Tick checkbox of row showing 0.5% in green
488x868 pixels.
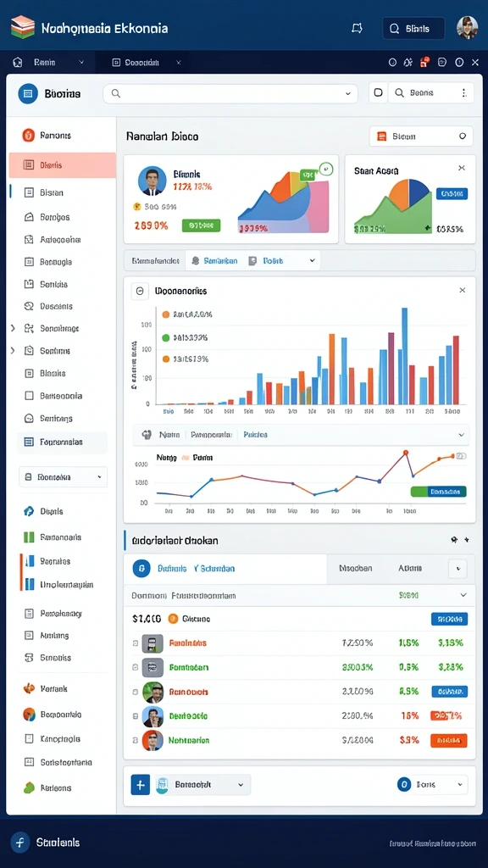pyautogui.click(x=136, y=668)
